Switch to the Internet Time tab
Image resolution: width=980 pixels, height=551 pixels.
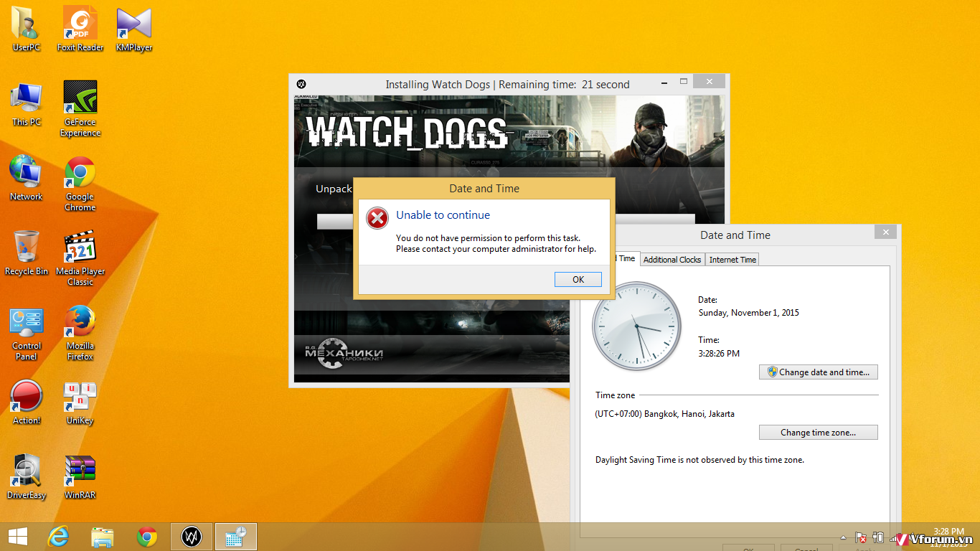tap(732, 260)
